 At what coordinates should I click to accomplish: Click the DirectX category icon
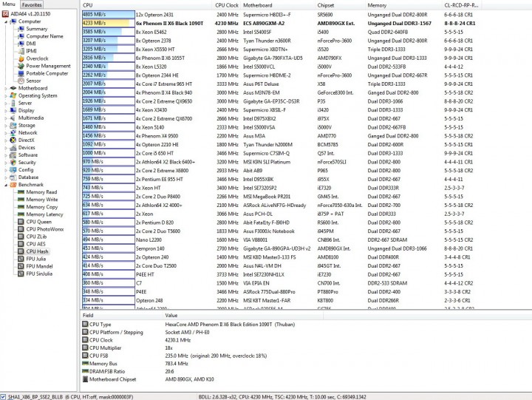coord(13,140)
